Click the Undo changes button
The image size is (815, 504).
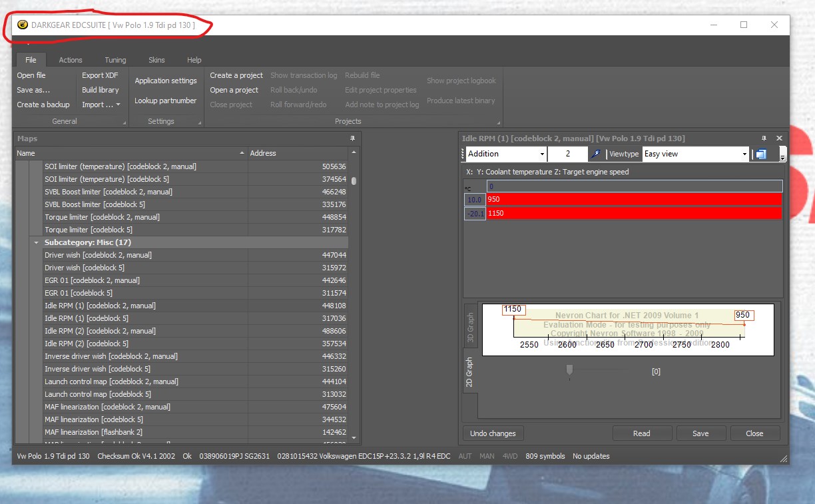493,433
